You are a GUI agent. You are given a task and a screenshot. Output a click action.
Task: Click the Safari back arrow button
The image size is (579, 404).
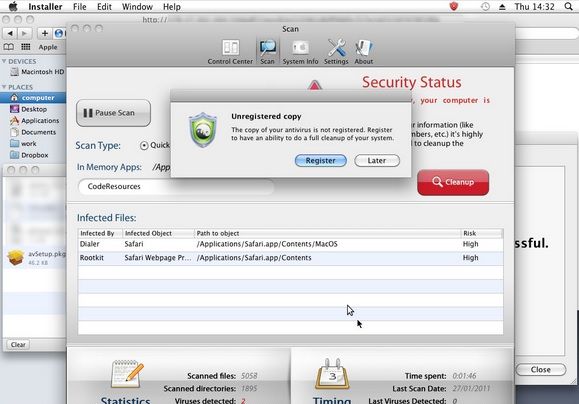pyautogui.click(x=10, y=33)
